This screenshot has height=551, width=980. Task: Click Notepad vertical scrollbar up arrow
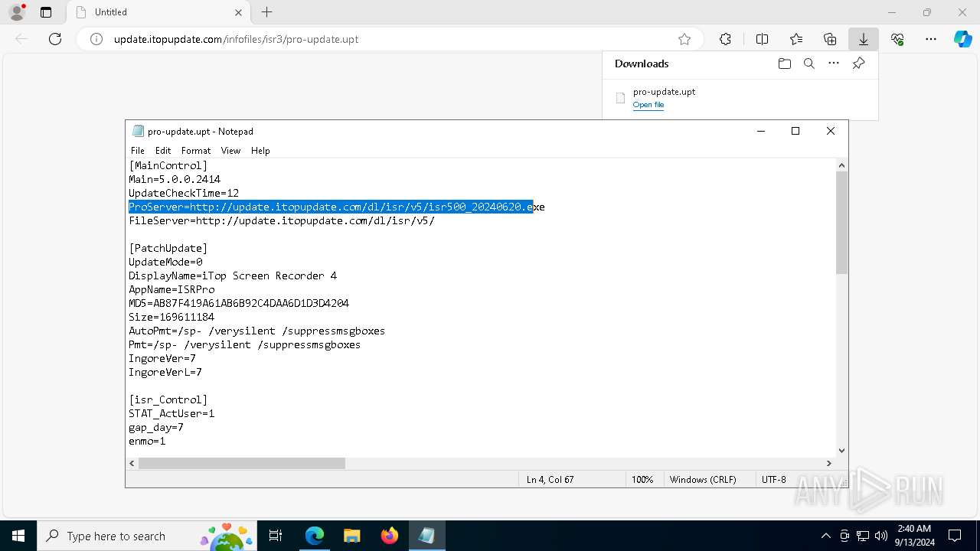(x=841, y=165)
